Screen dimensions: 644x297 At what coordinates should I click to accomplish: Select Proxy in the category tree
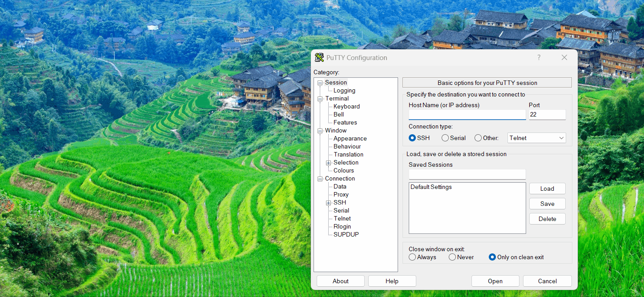[341, 194]
